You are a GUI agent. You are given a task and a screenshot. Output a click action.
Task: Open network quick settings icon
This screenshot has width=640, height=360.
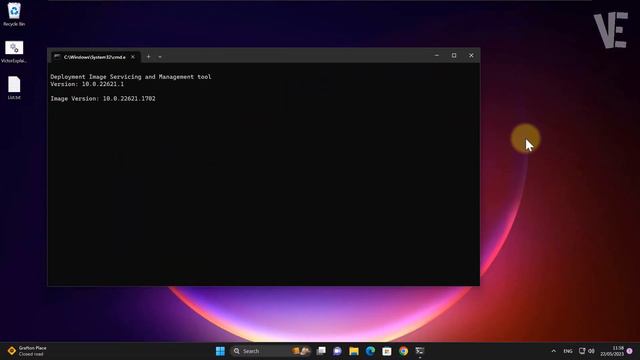click(x=582, y=351)
